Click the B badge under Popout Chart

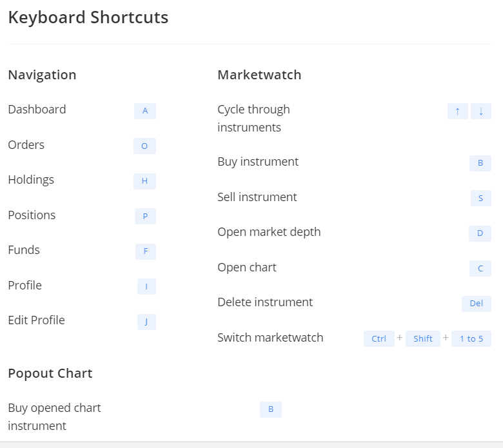(271, 409)
